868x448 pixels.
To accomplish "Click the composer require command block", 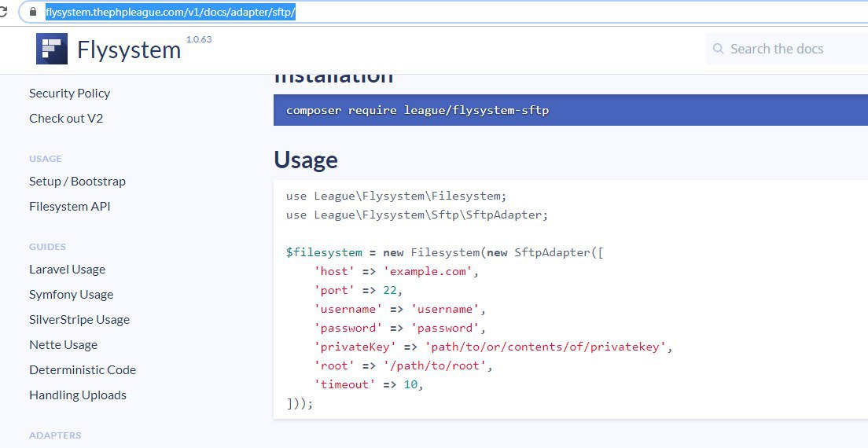I will click(571, 110).
